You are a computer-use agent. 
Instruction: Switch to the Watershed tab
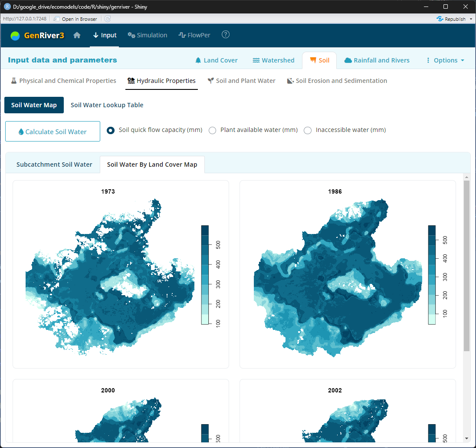click(x=273, y=60)
